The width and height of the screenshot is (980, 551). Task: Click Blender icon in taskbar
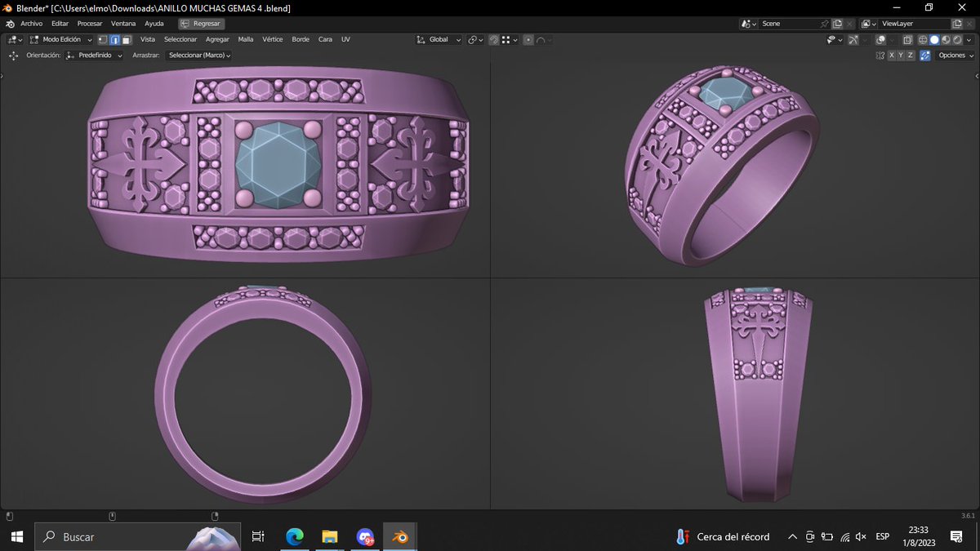pos(400,536)
